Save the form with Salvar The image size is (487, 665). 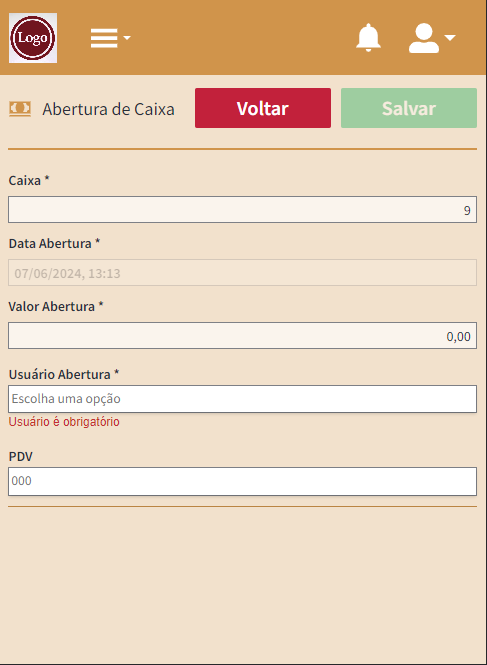click(x=409, y=108)
